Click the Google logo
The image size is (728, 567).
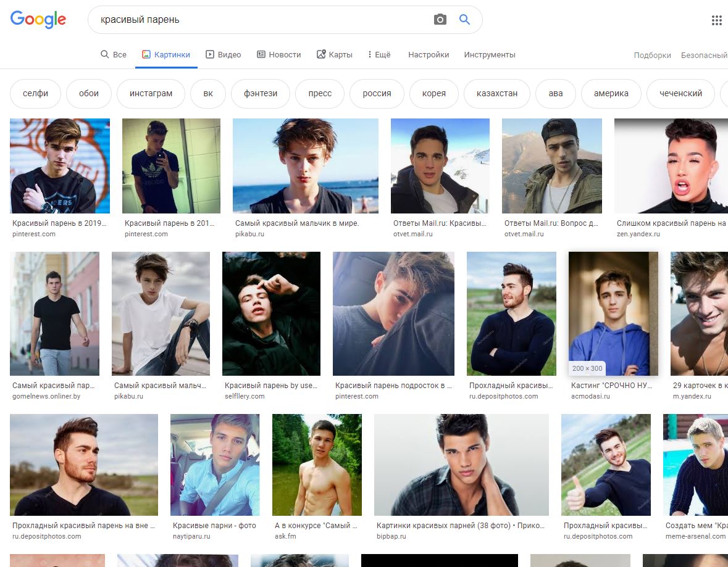click(38, 20)
